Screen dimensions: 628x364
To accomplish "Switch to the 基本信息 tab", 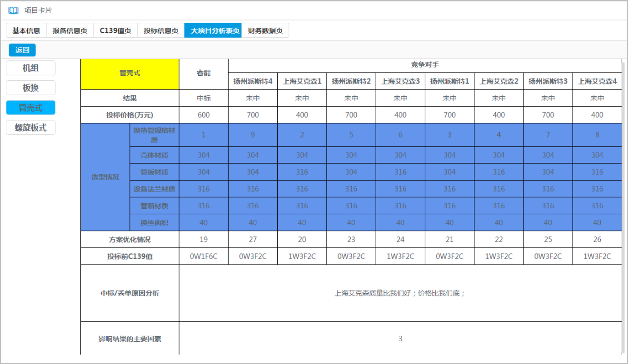I will [26, 31].
